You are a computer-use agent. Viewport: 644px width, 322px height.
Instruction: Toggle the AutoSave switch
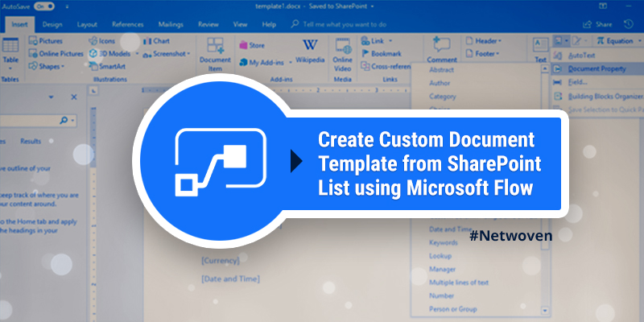tap(44, 6)
